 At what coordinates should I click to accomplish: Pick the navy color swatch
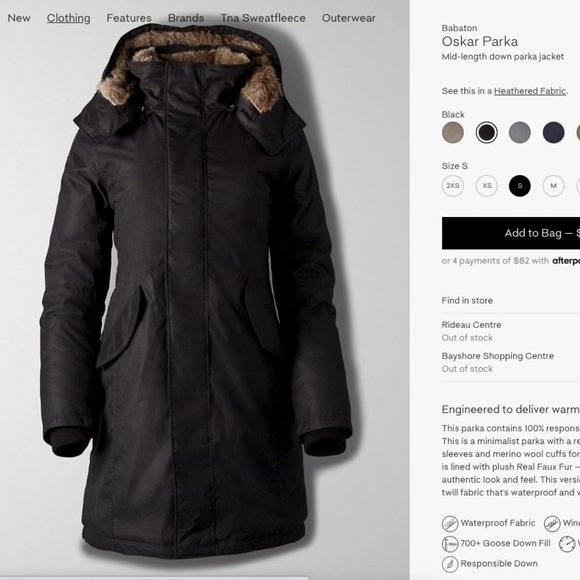pyautogui.click(x=553, y=132)
